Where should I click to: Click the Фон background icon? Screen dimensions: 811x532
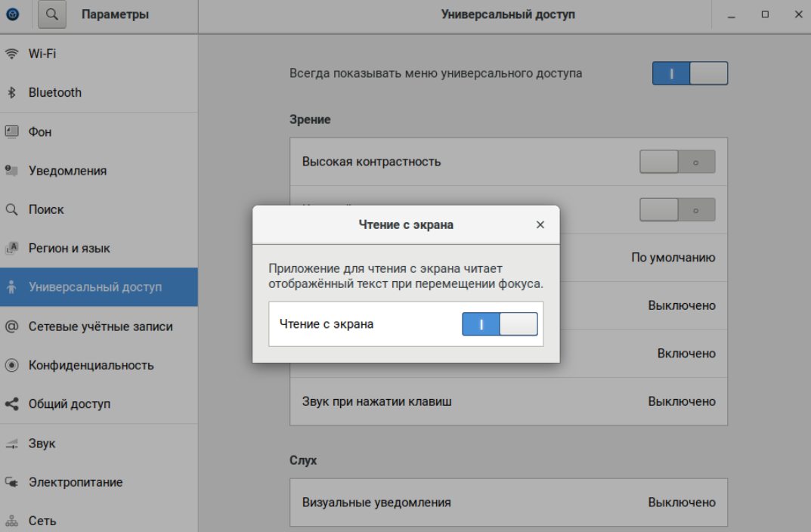pyautogui.click(x=11, y=131)
